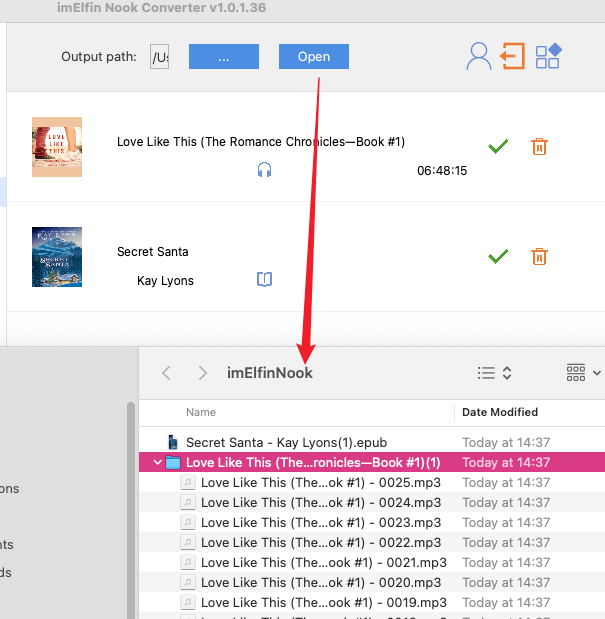Click the Love Like This book title
Image resolution: width=605 pixels, height=619 pixels.
click(261, 142)
